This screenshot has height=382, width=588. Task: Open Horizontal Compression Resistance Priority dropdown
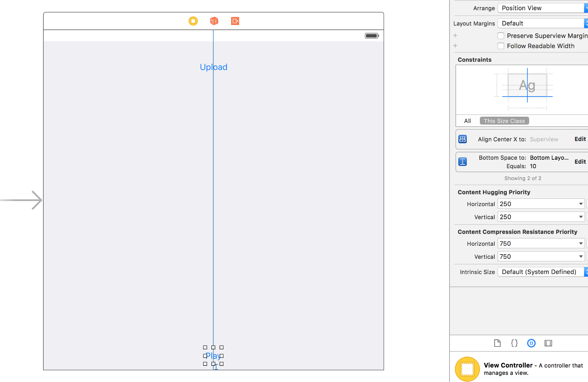click(581, 244)
